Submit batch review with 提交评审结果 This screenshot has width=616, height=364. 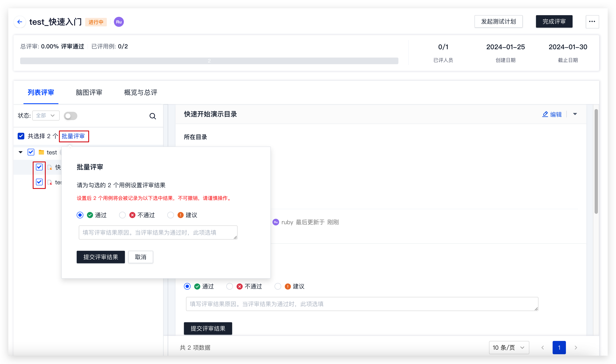101,257
